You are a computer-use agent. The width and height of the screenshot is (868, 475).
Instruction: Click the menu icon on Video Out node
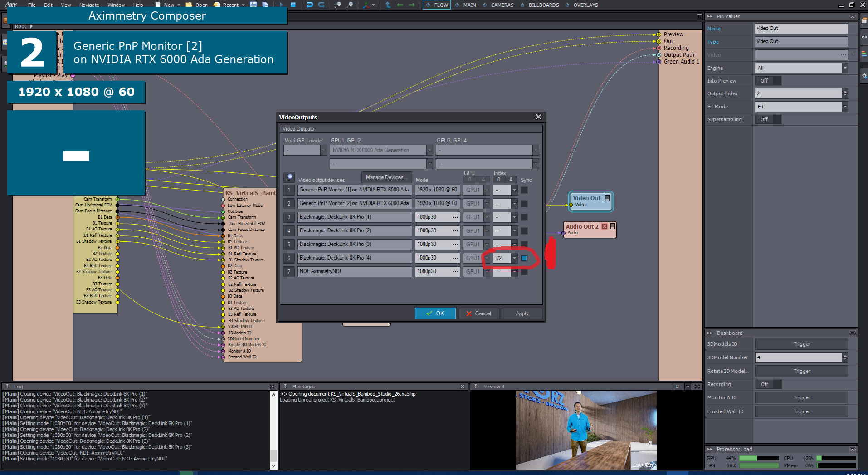(607, 198)
